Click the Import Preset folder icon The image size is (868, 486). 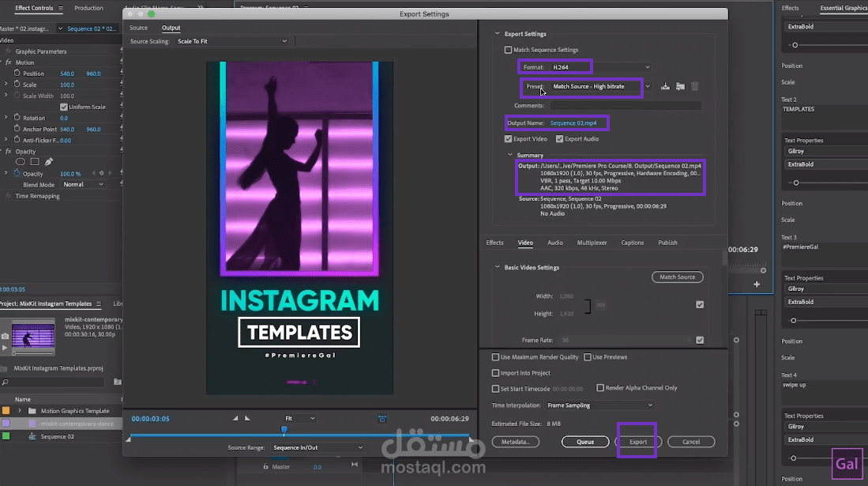[680, 86]
